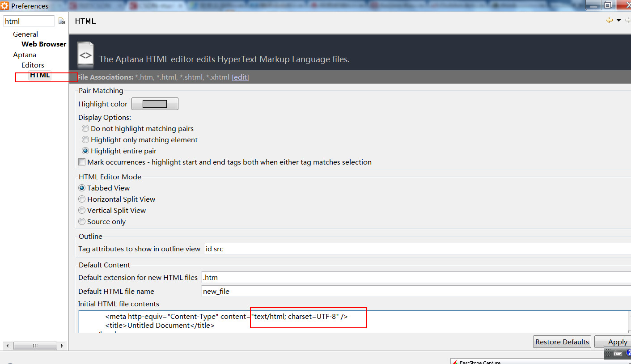Click the Preferences window gear icon
This screenshot has height=364, width=631.
tap(4, 6)
